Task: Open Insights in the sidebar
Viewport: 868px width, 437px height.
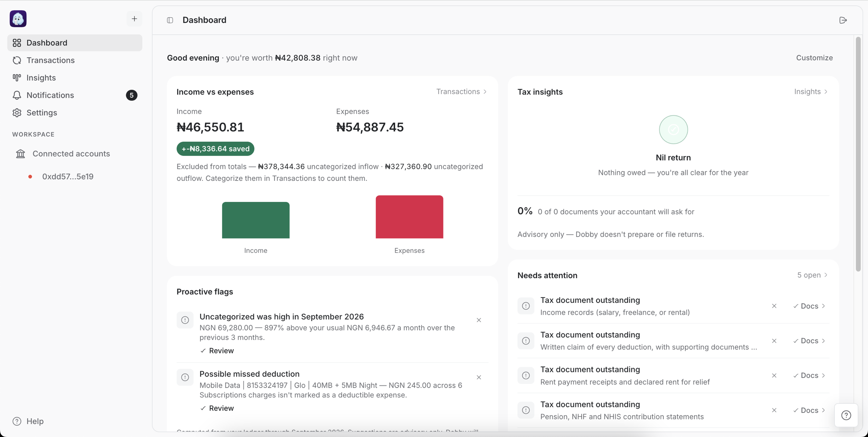Action: [x=75, y=78]
